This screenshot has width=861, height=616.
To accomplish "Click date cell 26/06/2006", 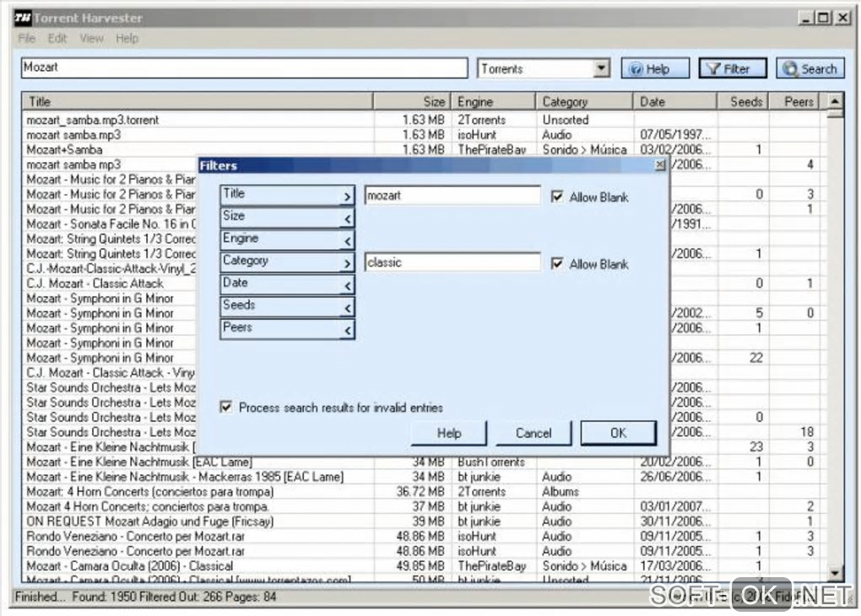I will click(x=675, y=477).
